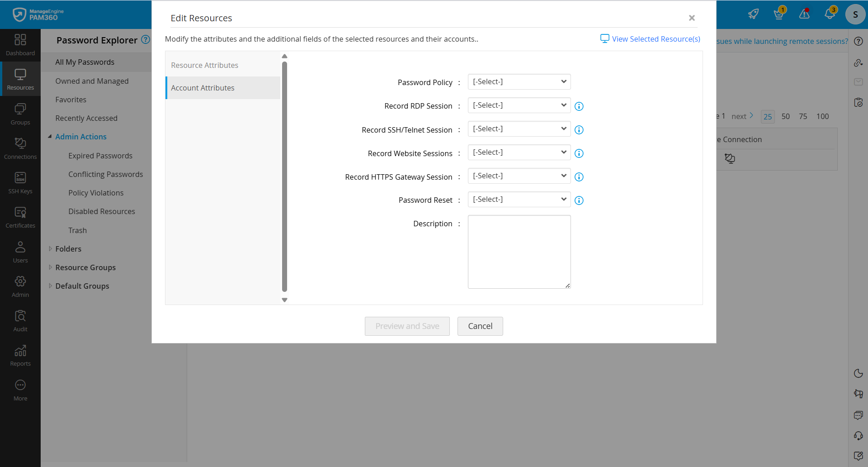
Task: Click the Description text area
Action: coord(519,252)
